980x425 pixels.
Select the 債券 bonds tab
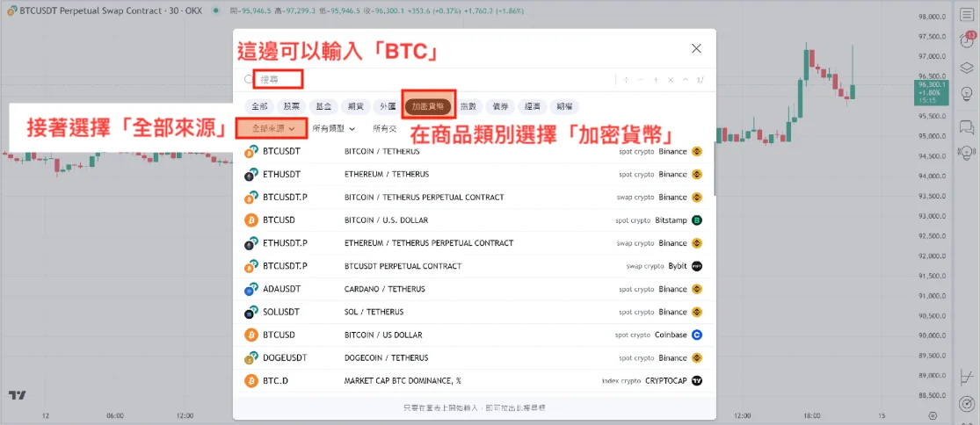point(501,107)
